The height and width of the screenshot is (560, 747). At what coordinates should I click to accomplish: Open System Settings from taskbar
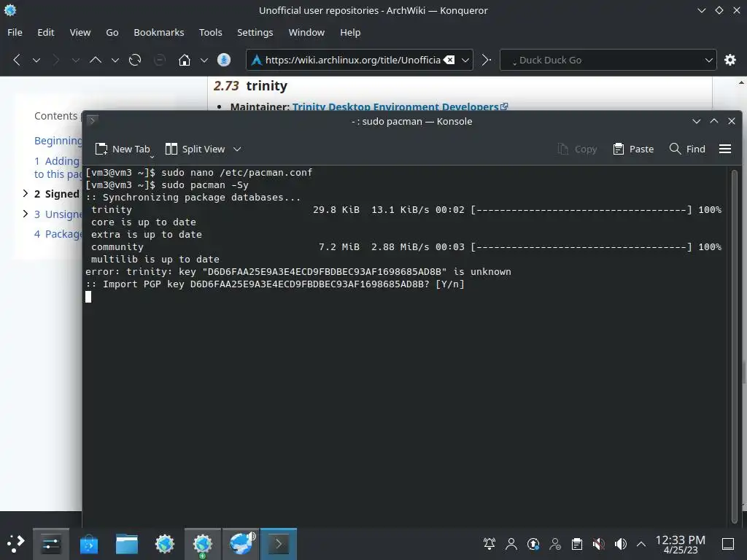coord(51,544)
